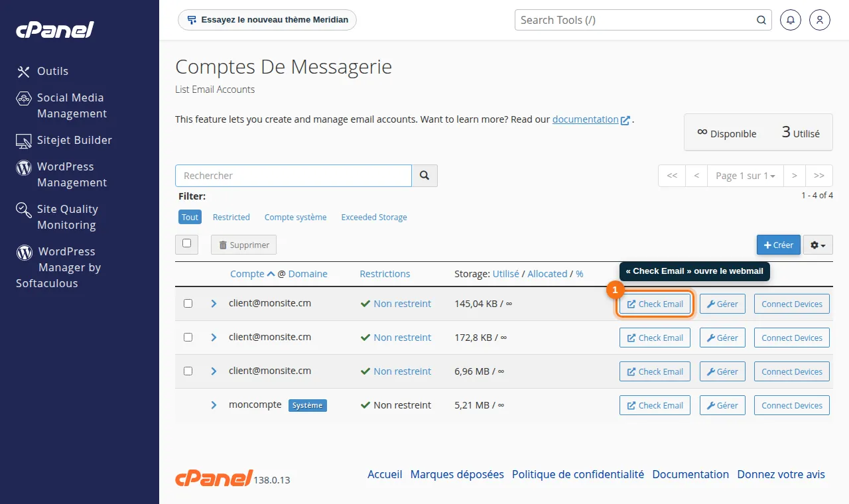Image resolution: width=849 pixels, height=504 pixels.
Task: Expand the 145,04 KB account row
Action: 214,304
